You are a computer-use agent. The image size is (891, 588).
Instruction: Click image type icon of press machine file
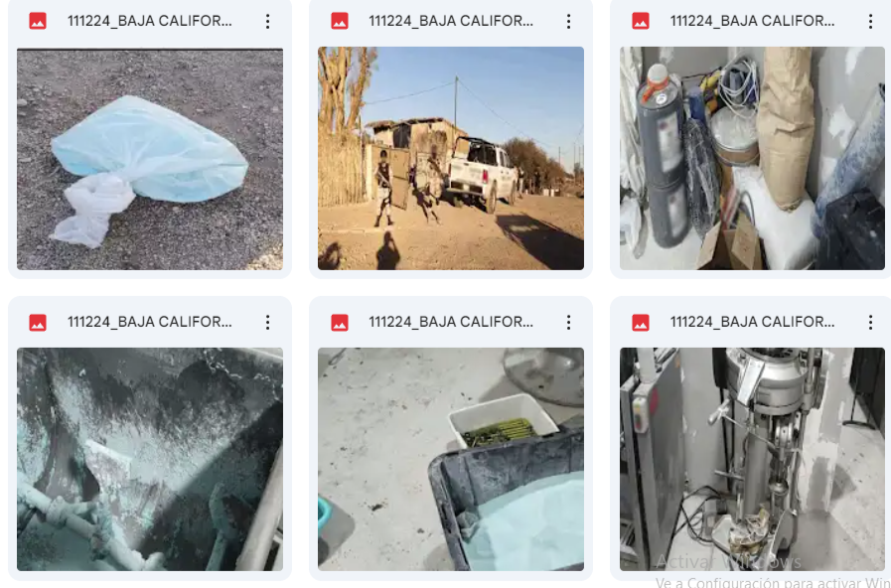[641, 323]
